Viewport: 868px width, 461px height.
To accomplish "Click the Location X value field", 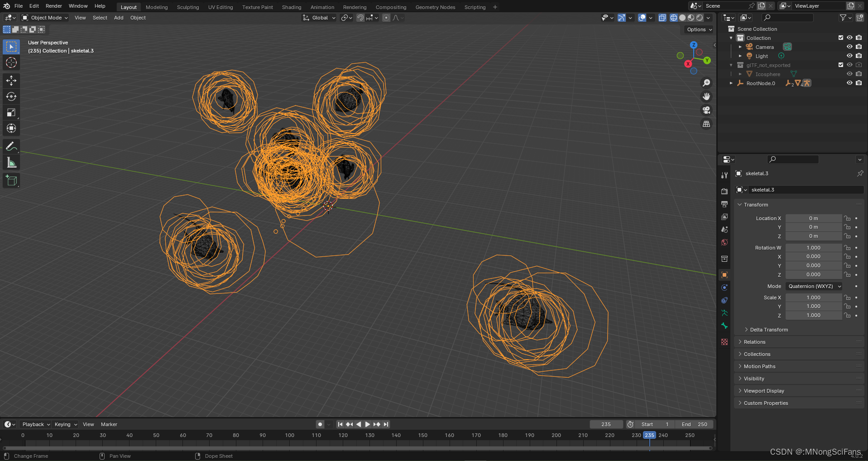I will pyautogui.click(x=814, y=218).
